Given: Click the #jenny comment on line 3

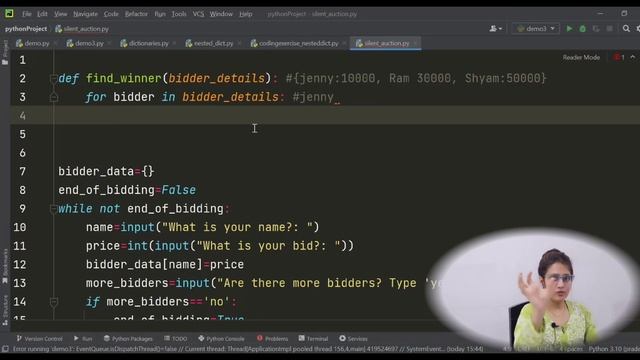Looking at the screenshot, I should click(x=313, y=97).
